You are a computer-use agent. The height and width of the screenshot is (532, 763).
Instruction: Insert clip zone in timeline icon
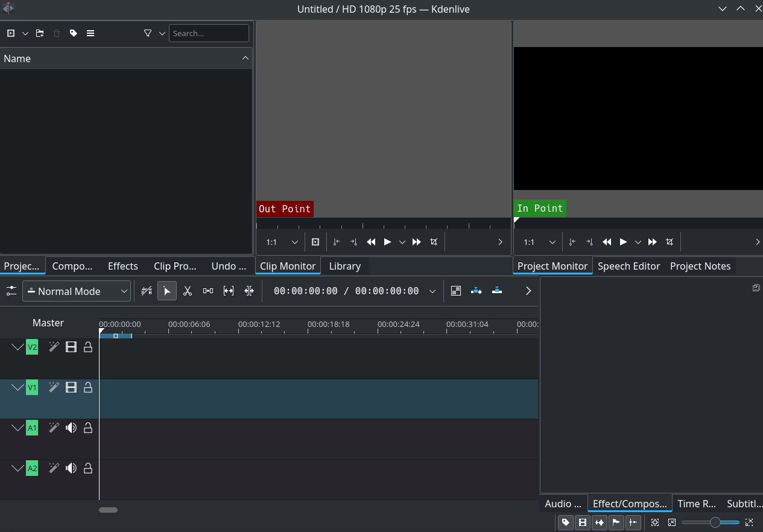pos(476,291)
